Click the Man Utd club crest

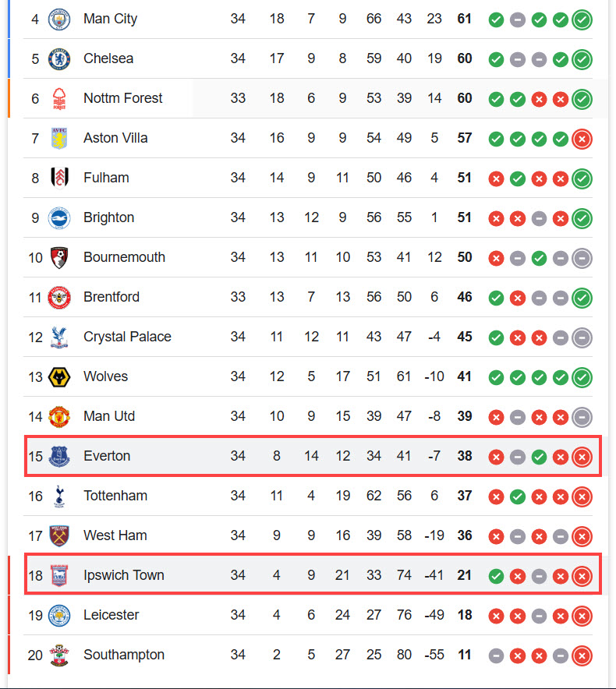(59, 416)
